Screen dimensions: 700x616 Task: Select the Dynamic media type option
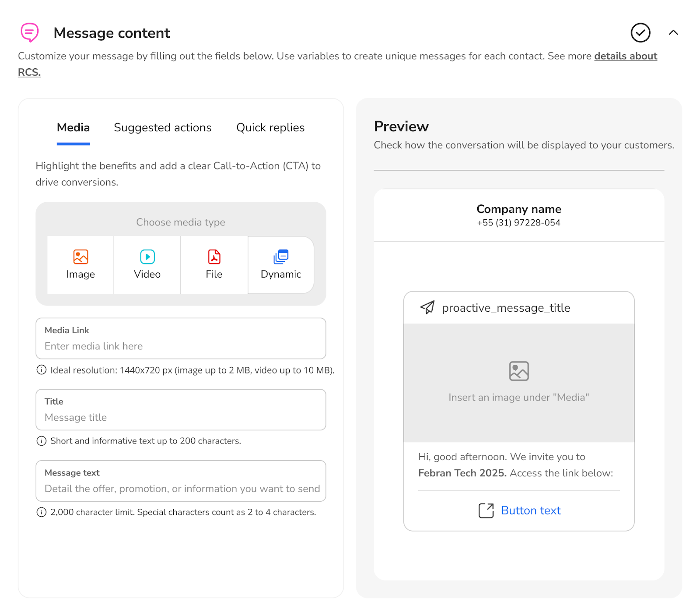(x=281, y=264)
